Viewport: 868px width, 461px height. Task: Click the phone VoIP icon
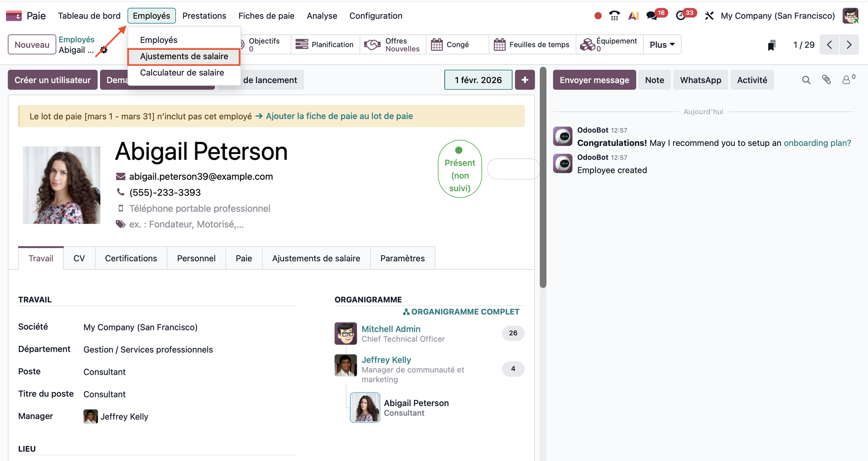tap(614, 16)
